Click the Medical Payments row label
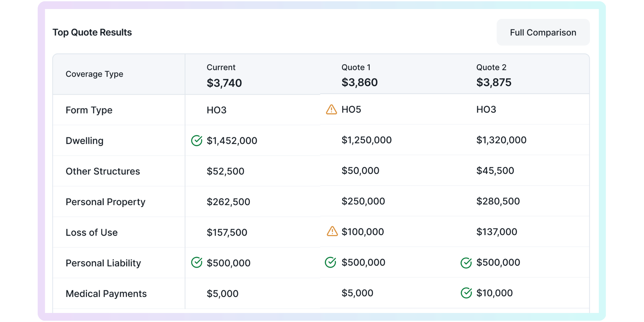Viewport: 644px width, 322px height. (106, 294)
